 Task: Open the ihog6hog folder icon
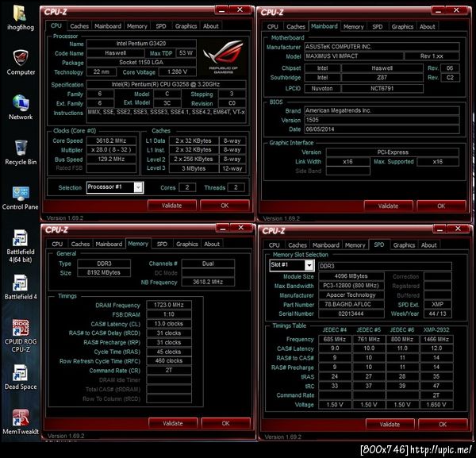[x=20, y=17]
